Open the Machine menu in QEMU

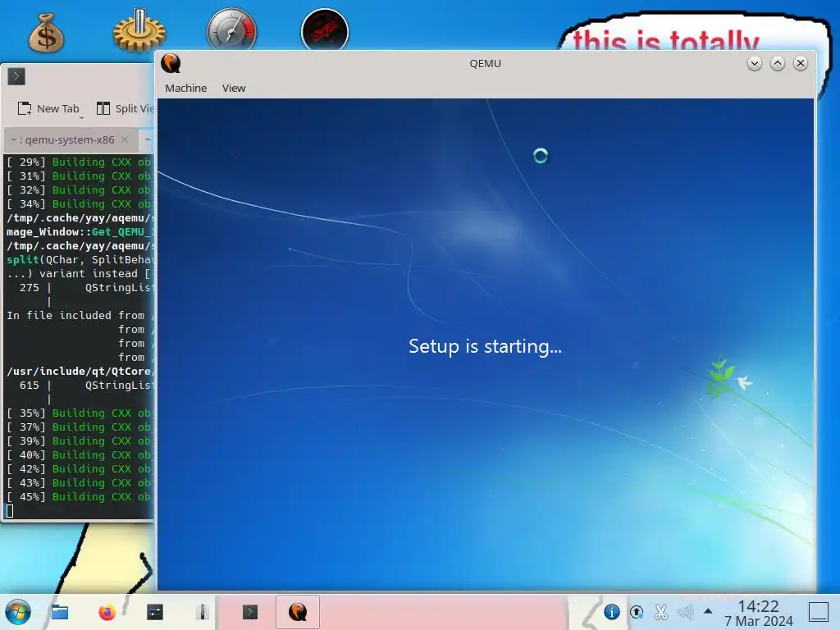coord(185,88)
